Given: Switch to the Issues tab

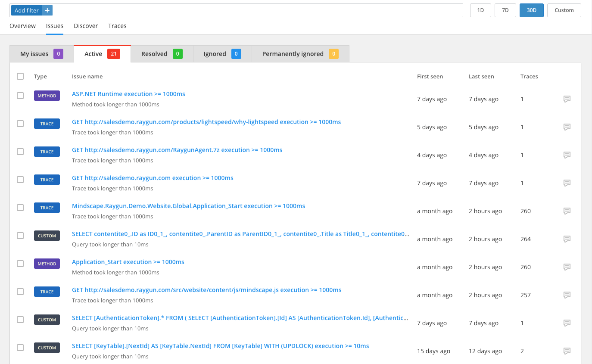Looking at the screenshot, I should (55, 26).
